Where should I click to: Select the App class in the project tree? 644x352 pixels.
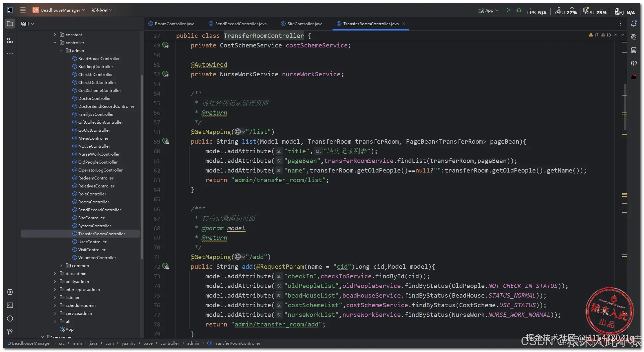(69, 329)
